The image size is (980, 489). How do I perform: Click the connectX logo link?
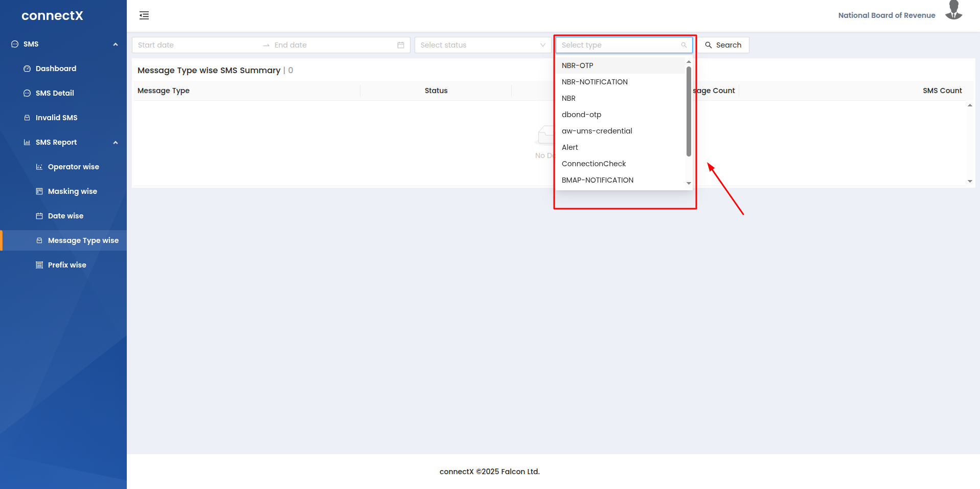coord(52,16)
